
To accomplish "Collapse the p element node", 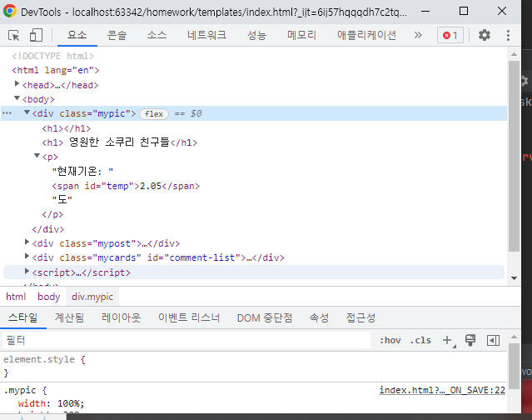I will [x=37, y=156].
